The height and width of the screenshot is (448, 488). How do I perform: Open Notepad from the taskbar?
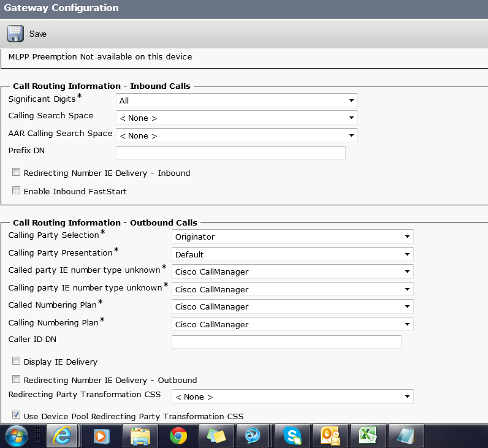point(406,436)
